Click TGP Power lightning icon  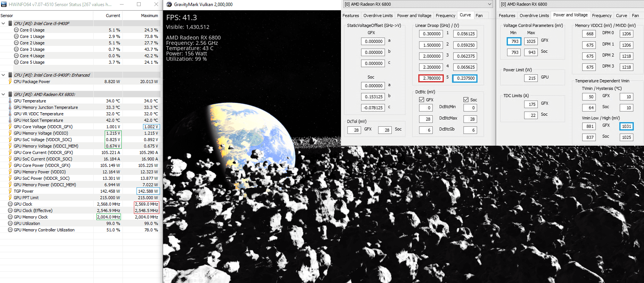(10, 191)
